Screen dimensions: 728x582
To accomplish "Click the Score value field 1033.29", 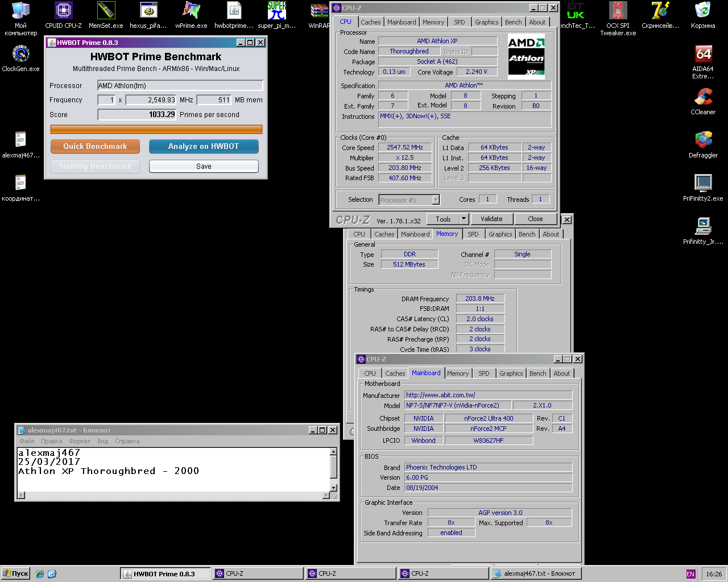I will 137,114.
